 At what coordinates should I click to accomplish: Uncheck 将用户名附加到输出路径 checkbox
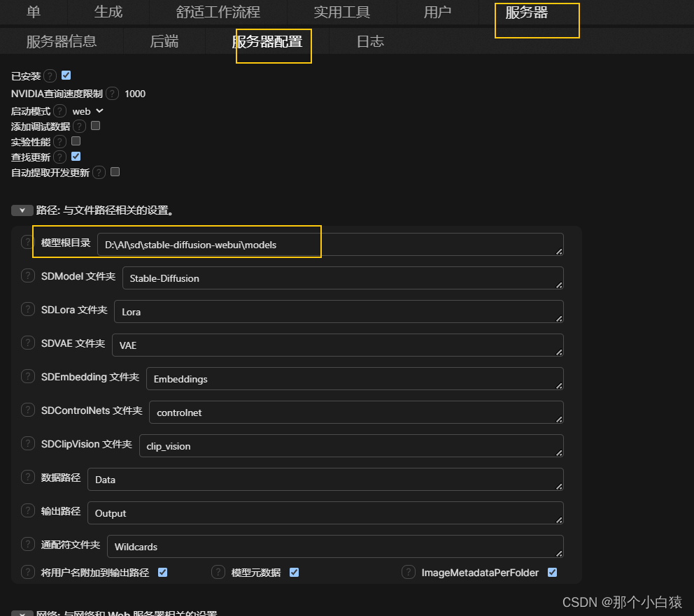pyautogui.click(x=163, y=572)
